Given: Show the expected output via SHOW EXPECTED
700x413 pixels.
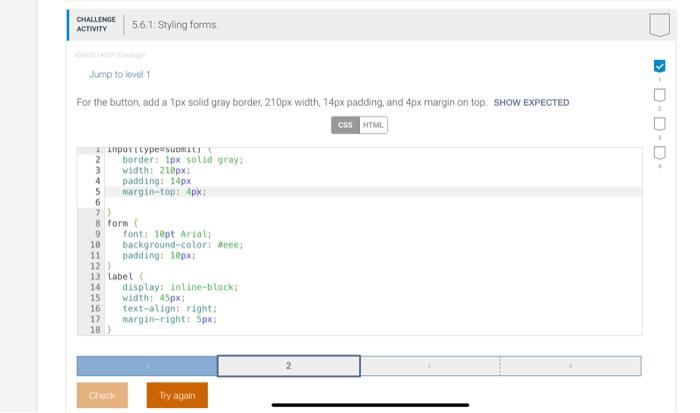Looking at the screenshot, I should [x=531, y=103].
